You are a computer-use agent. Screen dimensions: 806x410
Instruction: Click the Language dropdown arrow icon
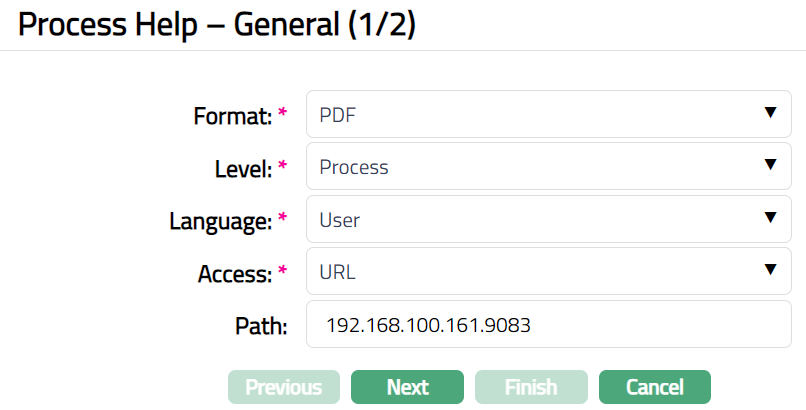pyautogui.click(x=770, y=219)
